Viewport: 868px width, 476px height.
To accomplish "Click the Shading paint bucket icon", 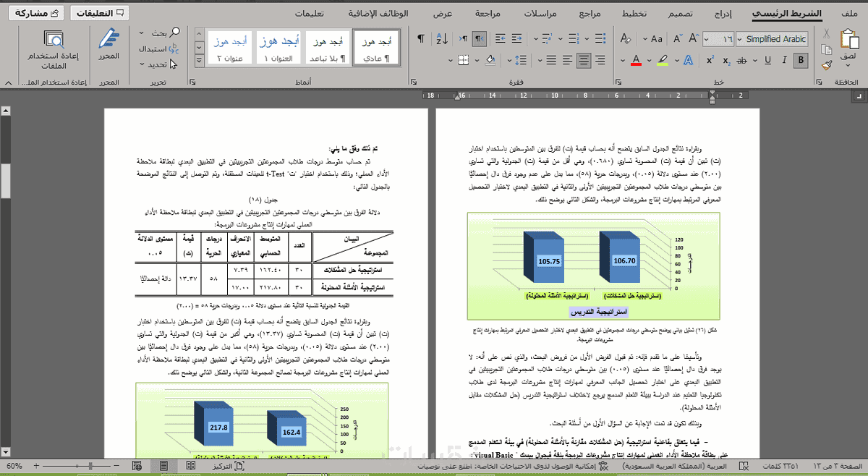I will [490, 59].
